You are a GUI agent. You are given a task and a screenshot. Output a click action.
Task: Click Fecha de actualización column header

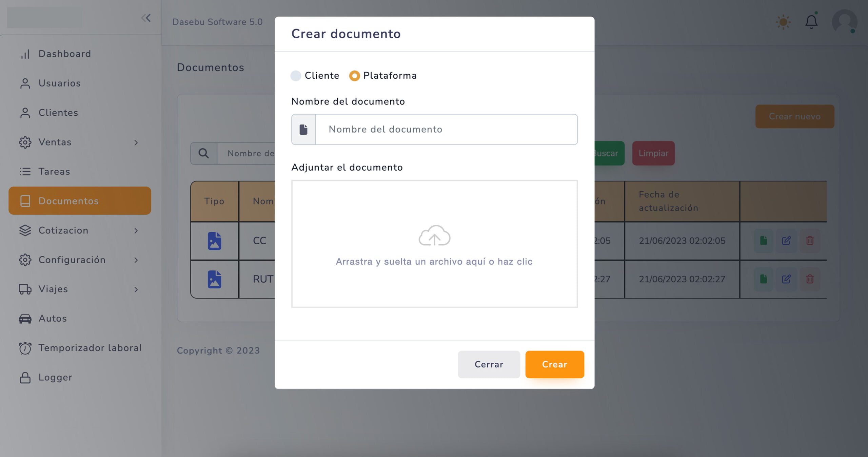pyautogui.click(x=682, y=201)
